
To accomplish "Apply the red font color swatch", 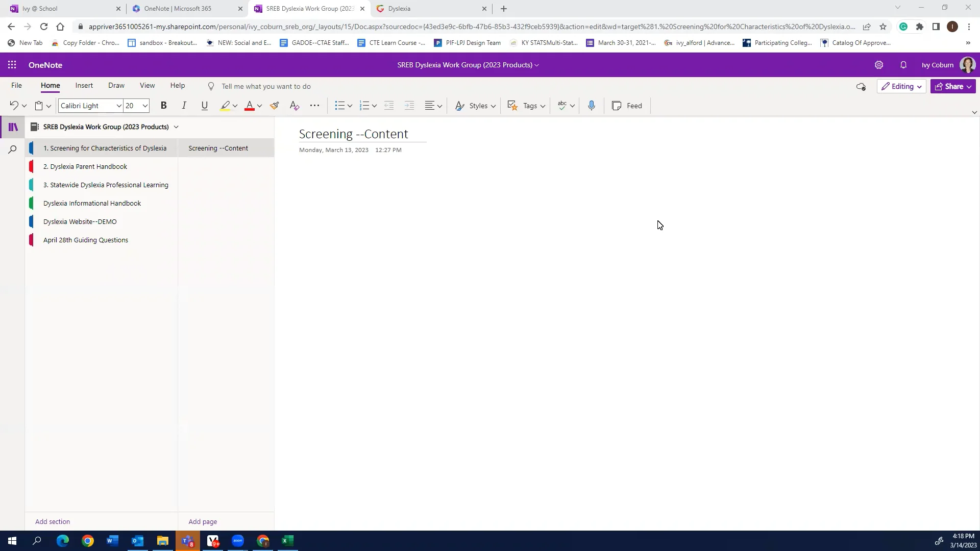I will point(249,106).
